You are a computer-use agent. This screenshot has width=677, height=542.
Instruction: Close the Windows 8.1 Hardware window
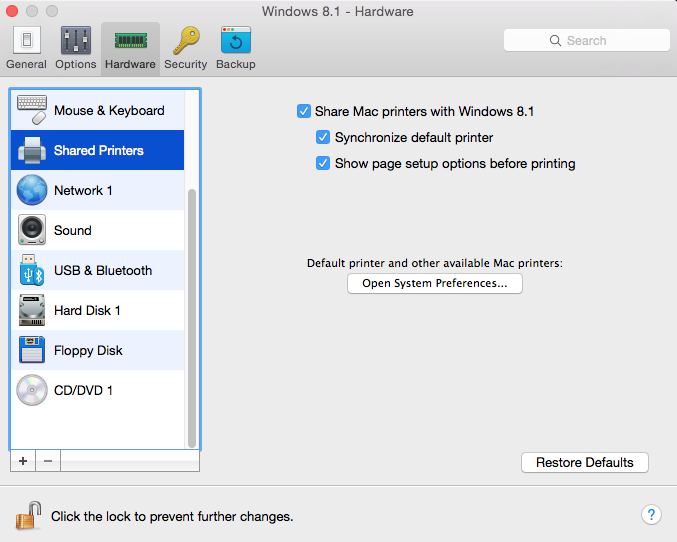(12, 11)
